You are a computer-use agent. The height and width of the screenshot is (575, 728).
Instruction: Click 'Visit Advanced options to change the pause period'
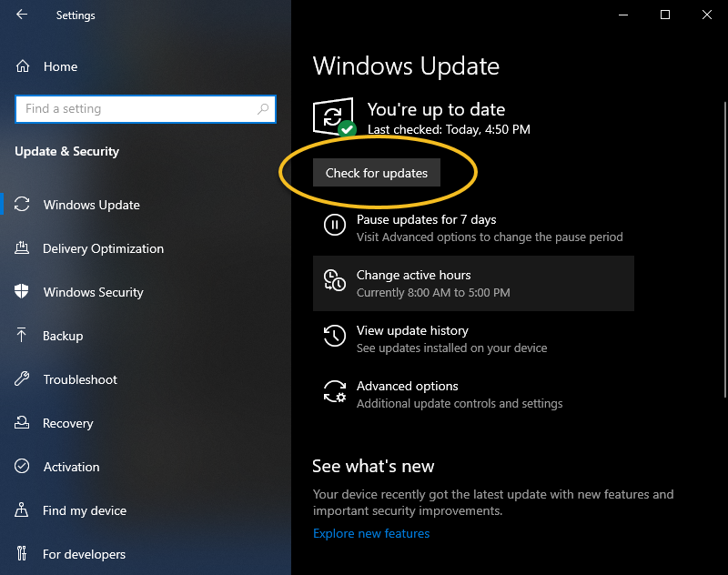[490, 237]
